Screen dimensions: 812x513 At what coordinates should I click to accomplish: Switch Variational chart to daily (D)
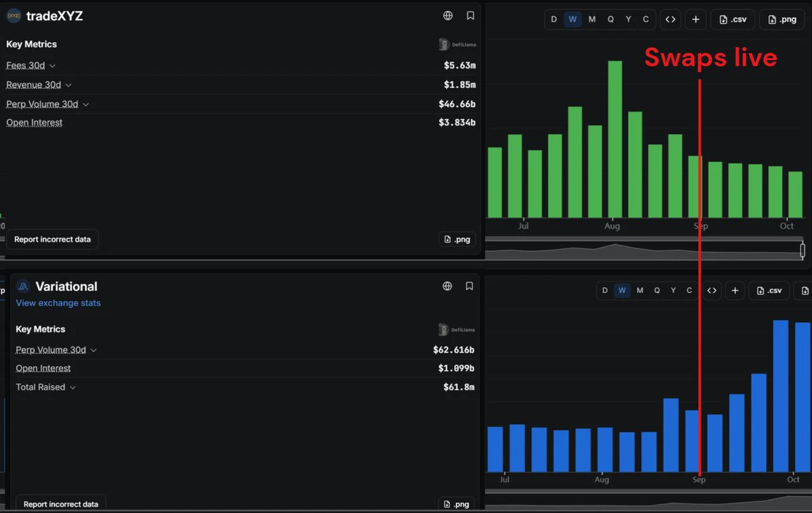604,290
